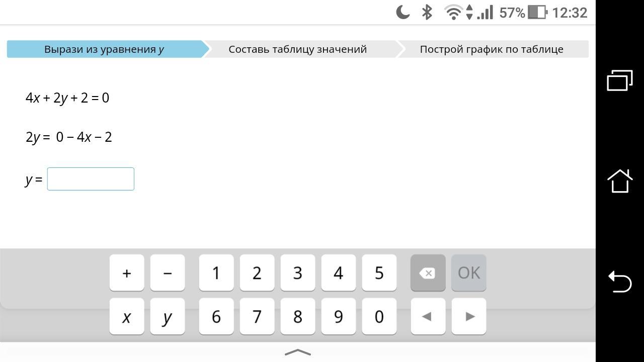This screenshot has height=362, width=644.
Task: Tap the Android back arrow
Action: click(619, 281)
